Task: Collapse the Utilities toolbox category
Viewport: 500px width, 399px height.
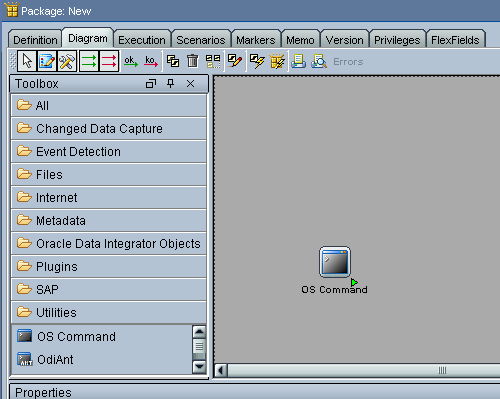Action: pyautogui.click(x=109, y=313)
